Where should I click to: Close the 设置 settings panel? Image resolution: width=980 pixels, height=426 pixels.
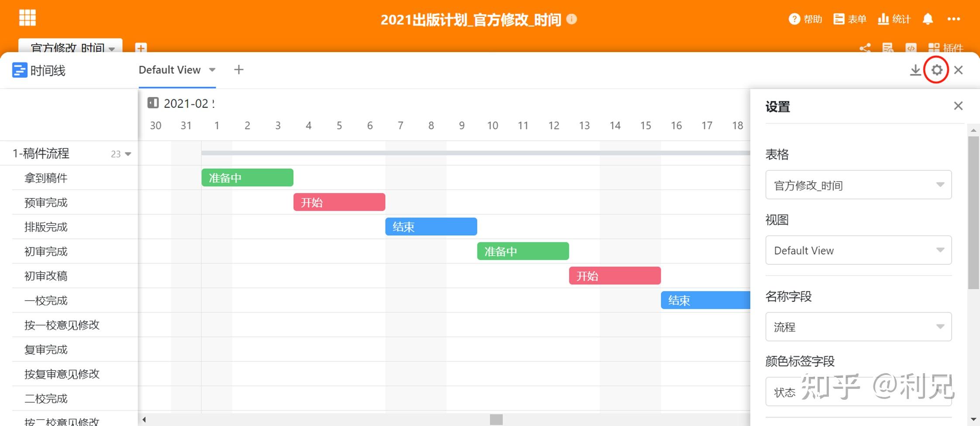click(958, 106)
